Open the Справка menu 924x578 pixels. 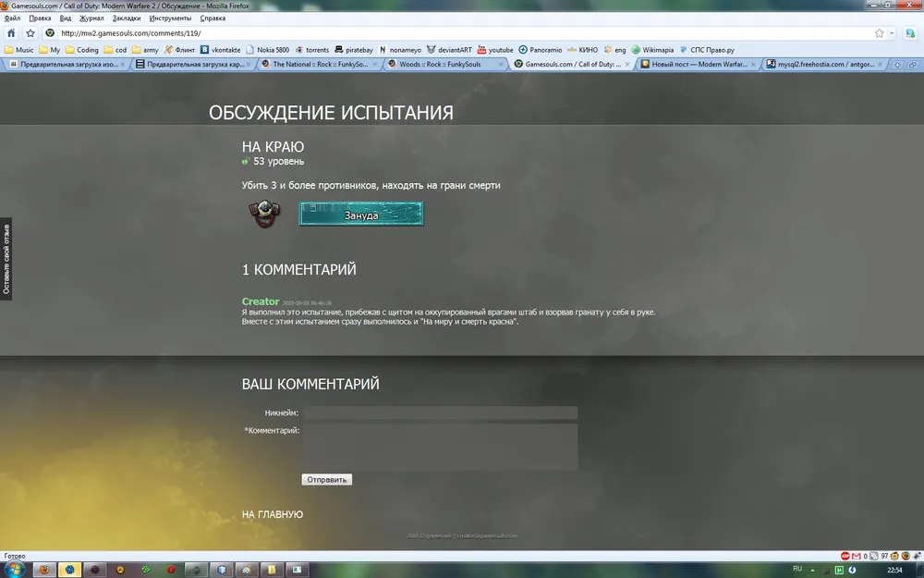(213, 18)
